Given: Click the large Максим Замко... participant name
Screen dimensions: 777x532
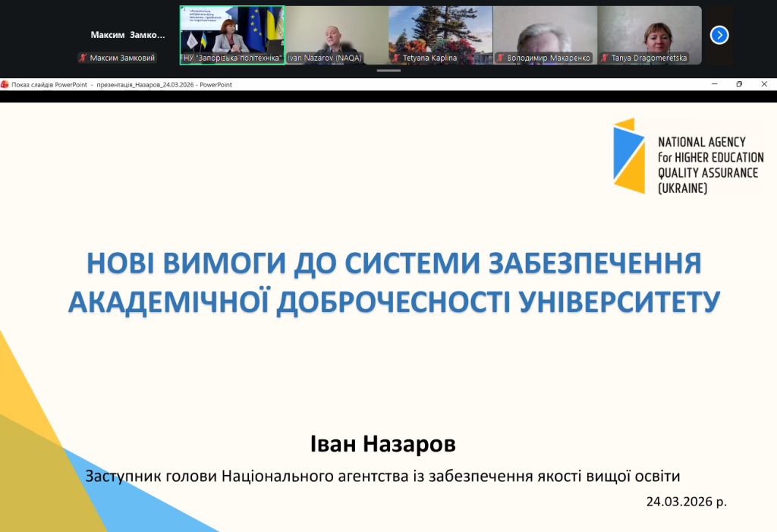Looking at the screenshot, I should 127,35.
